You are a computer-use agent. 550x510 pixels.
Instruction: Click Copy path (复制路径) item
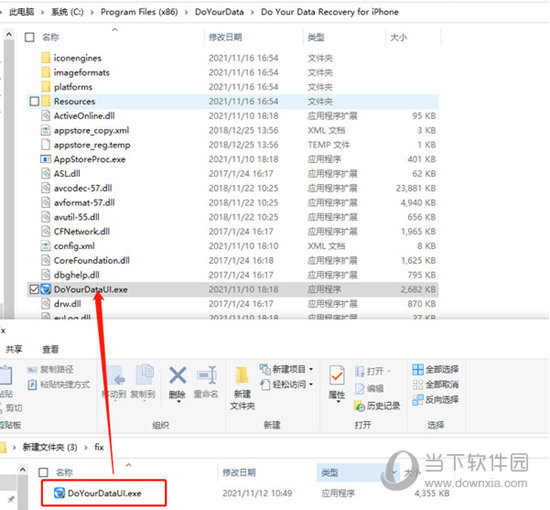(51, 369)
